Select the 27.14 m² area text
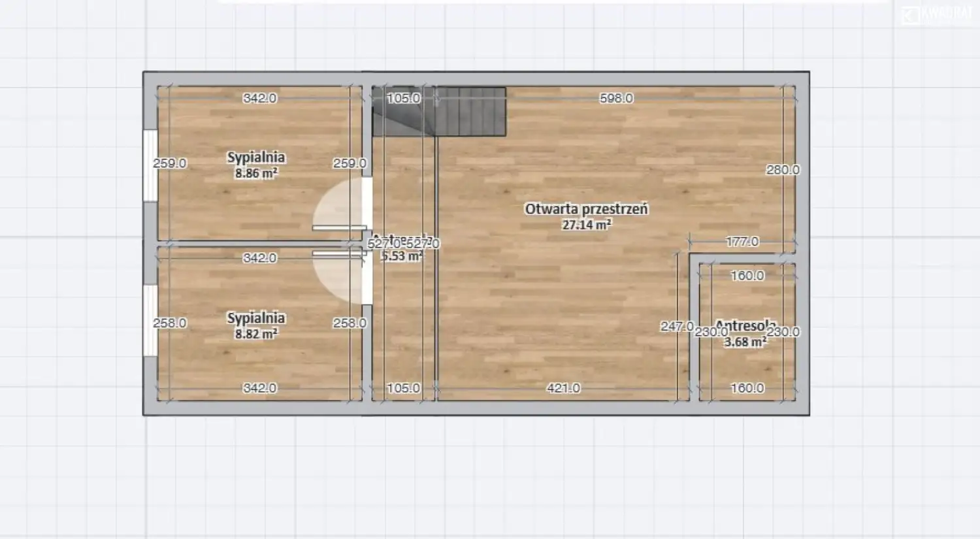Viewport: 980px width, 539px height. tap(586, 225)
